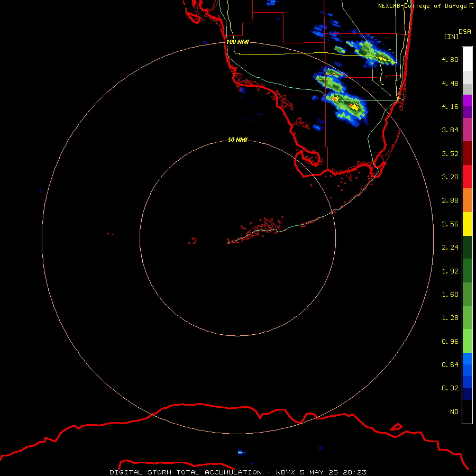
Task: Select the 1.92 legend value
Action: click(450, 271)
